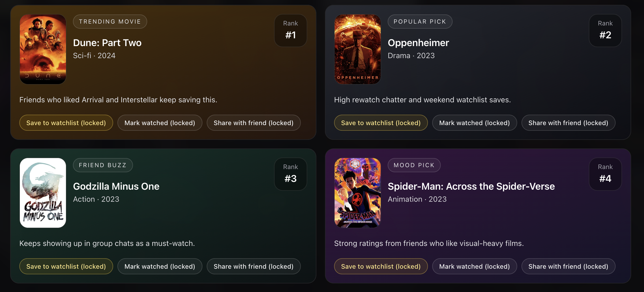This screenshot has width=644, height=292.
Task: Select the TRENDING MOVIE badge
Action: pyautogui.click(x=110, y=21)
